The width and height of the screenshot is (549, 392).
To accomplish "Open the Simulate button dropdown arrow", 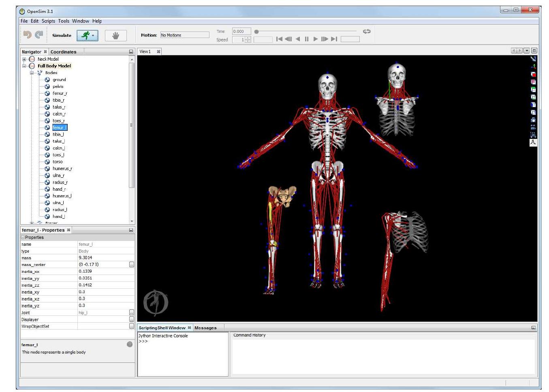I will (x=94, y=35).
